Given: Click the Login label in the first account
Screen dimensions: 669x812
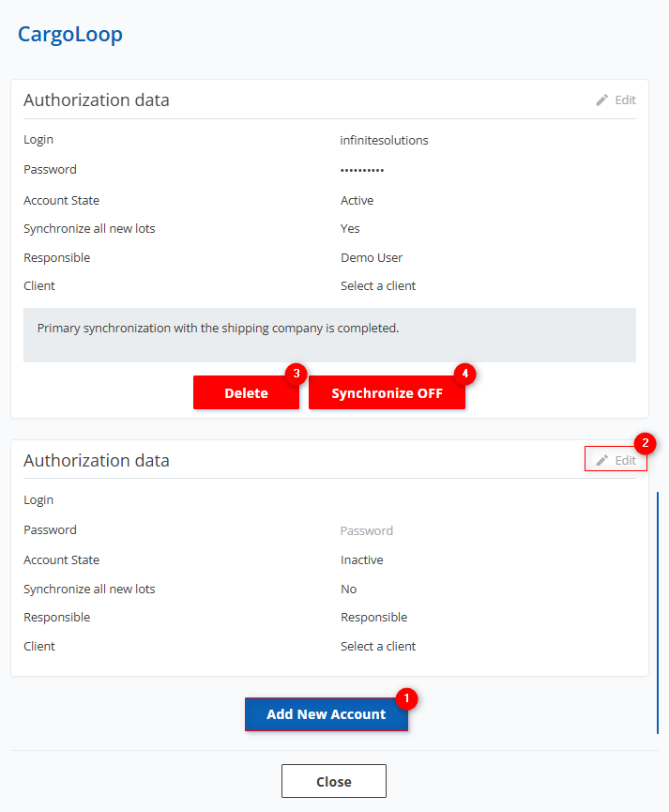Looking at the screenshot, I should 38,139.
